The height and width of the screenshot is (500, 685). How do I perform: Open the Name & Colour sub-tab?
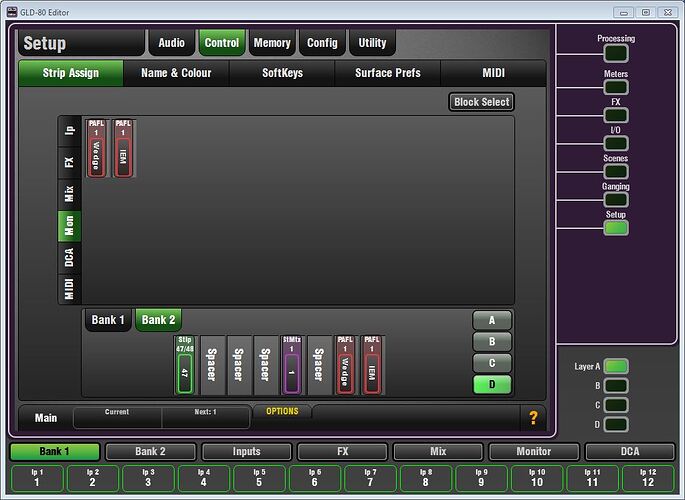click(x=176, y=73)
